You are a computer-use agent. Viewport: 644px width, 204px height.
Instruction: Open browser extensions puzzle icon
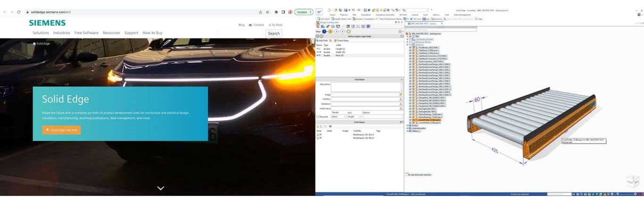click(276, 12)
